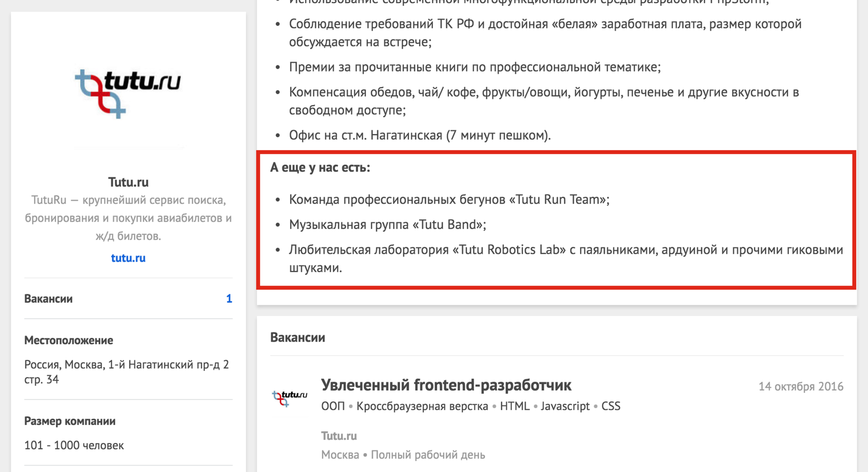Screen dimensions: 868x472
Task: Click the large Tutu.ru company logo
Action: coord(128,94)
